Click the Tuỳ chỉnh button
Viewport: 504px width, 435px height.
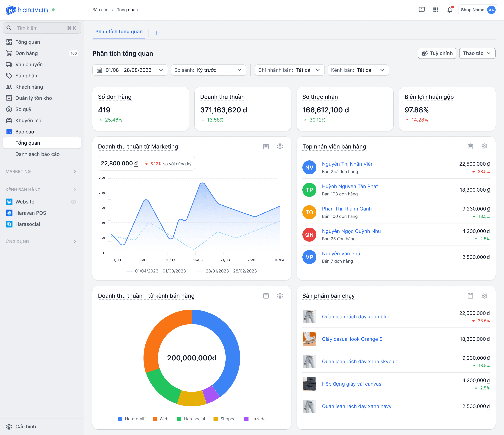437,53
